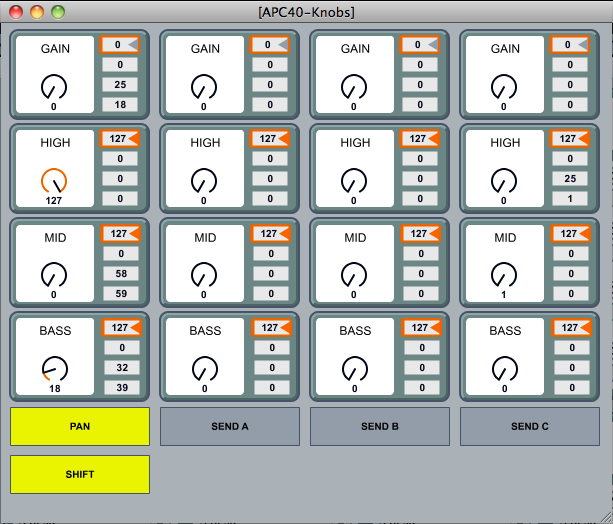The height and width of the screenshot is (524, 613).
Task: Click orange triangle in first-column BASS 127 box
Action: [x=135, y=328]
